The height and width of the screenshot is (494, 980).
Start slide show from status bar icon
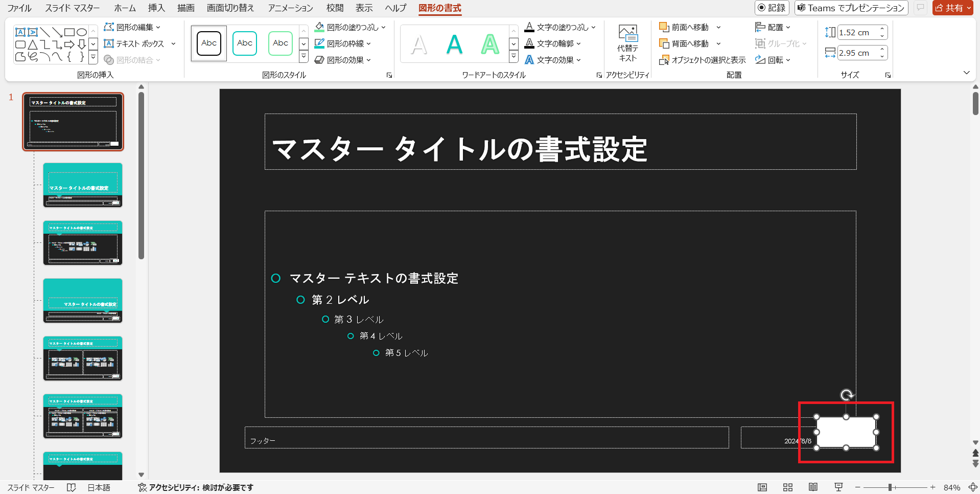click(x=838, y=487)
